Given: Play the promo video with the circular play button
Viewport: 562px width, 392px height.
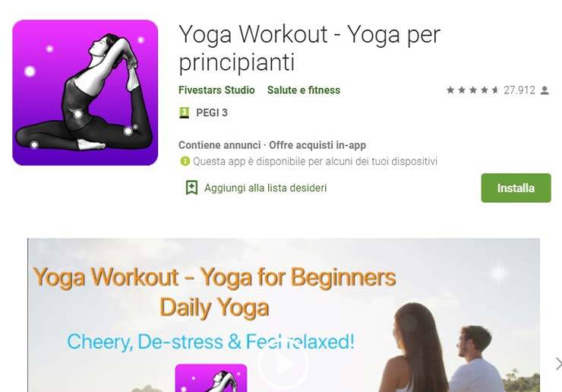Looking at the screenshot, I should pos(283,364).
